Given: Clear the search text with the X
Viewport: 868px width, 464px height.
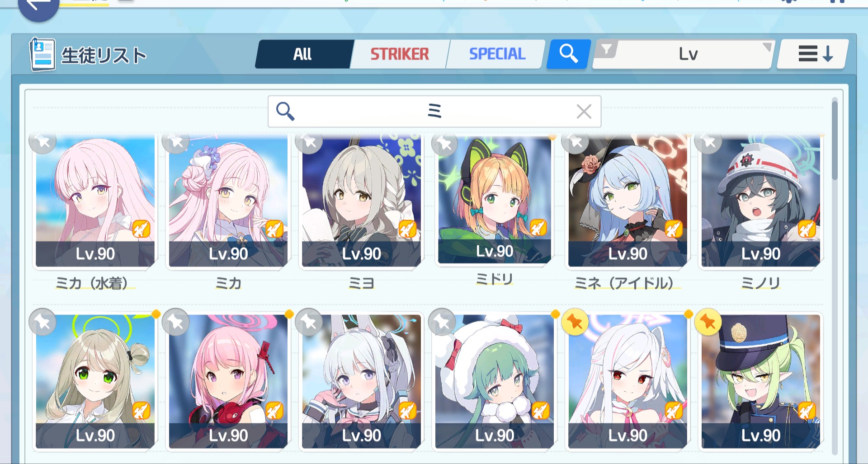Looking at the screenshot, I should [584, 111].
